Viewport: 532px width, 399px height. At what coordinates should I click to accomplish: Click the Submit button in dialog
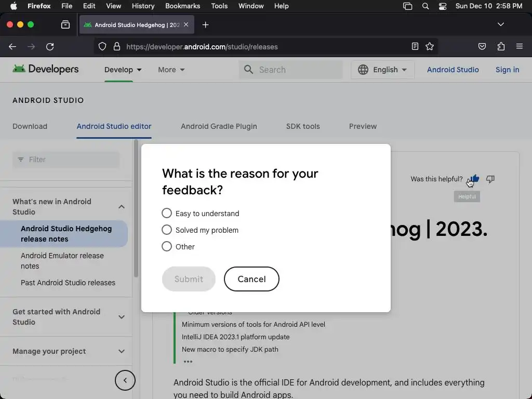(x=189, y=279)
